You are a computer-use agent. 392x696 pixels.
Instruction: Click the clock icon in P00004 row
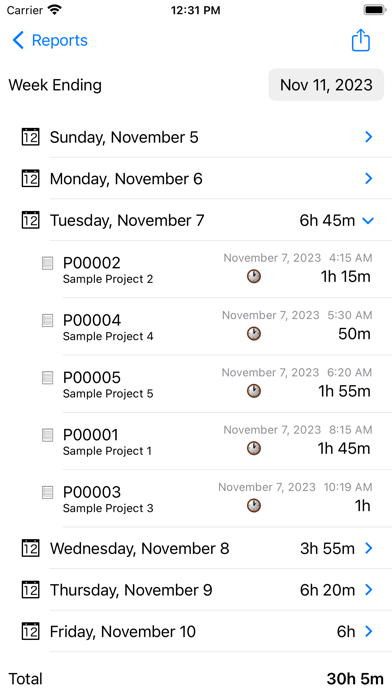pyautogui.click(x=253, y=334)
